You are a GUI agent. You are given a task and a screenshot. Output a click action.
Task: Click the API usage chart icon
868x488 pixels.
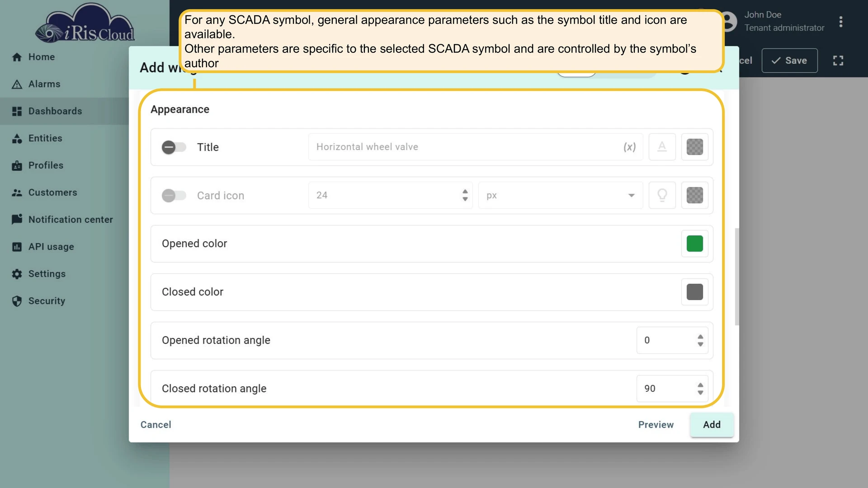[x=17, y=247]
